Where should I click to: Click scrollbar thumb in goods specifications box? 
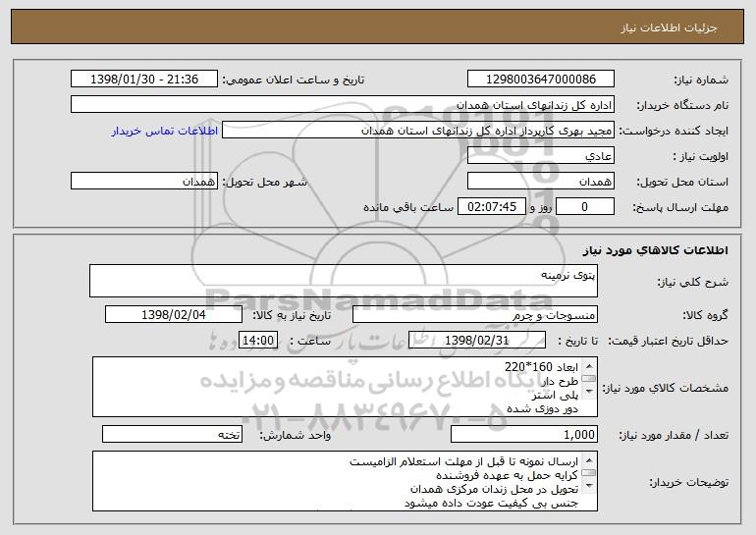(x=589, y=378)
